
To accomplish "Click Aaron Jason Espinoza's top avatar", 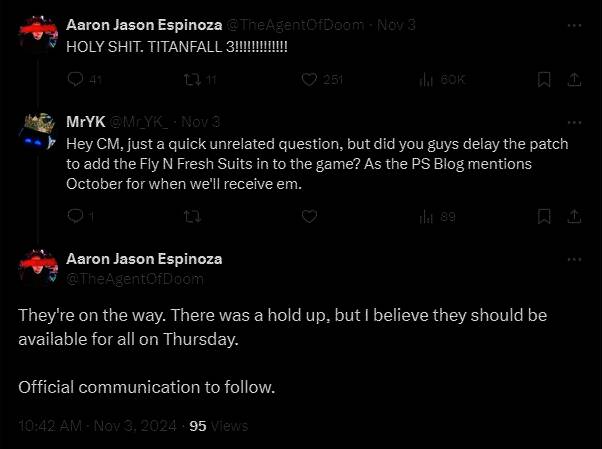I will click(38, 35).
